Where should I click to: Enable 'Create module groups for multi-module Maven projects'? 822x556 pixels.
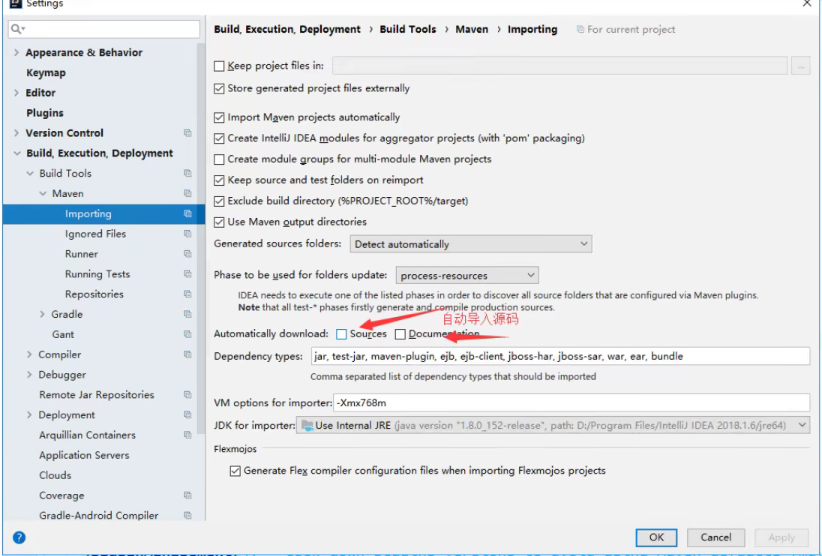pos(219,159)
